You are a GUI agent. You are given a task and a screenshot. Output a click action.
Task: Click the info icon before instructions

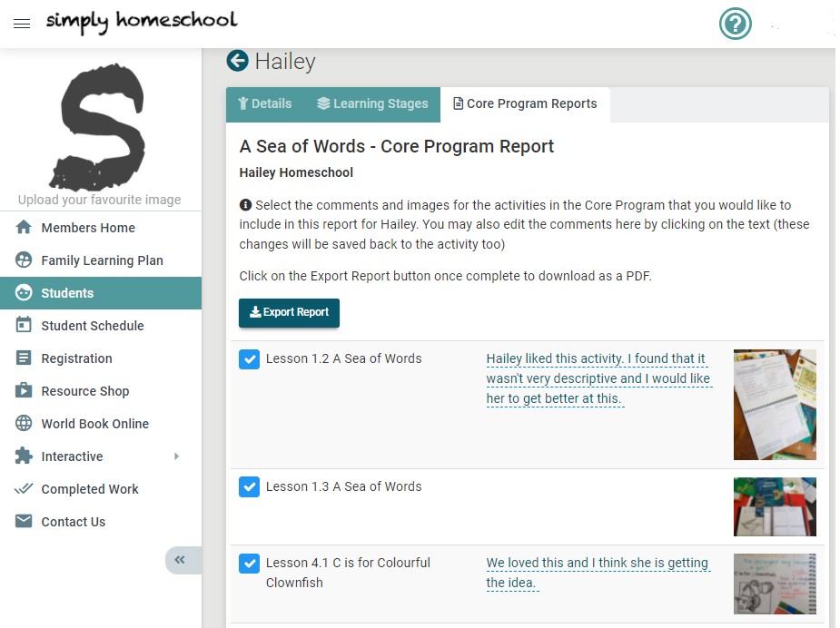tap(245, 205)
